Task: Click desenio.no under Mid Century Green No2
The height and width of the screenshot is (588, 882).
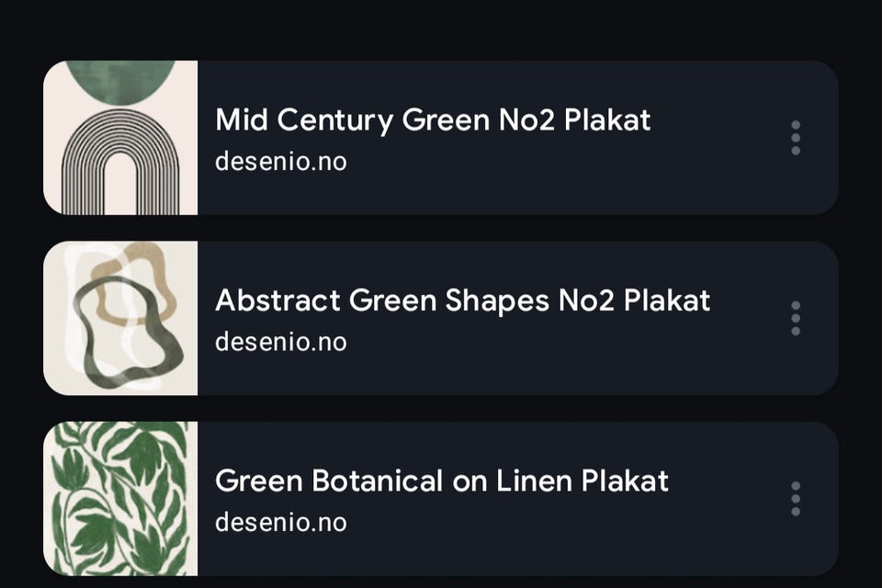Action: [280, 162]
